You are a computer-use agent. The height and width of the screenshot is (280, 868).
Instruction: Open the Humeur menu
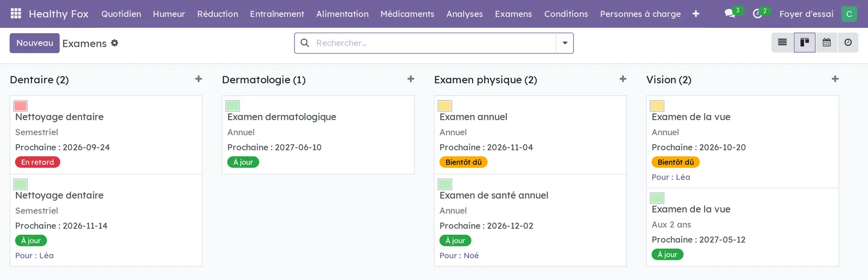tap(169, 14)
